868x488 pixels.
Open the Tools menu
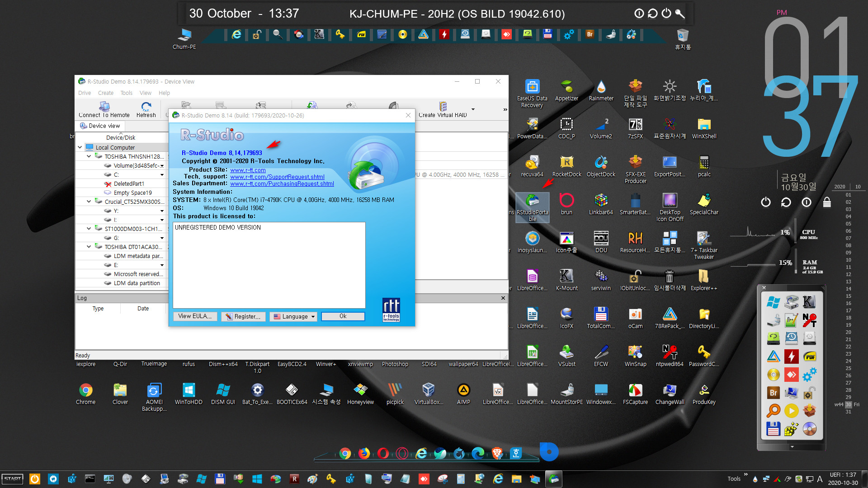[x=127, y=93]
